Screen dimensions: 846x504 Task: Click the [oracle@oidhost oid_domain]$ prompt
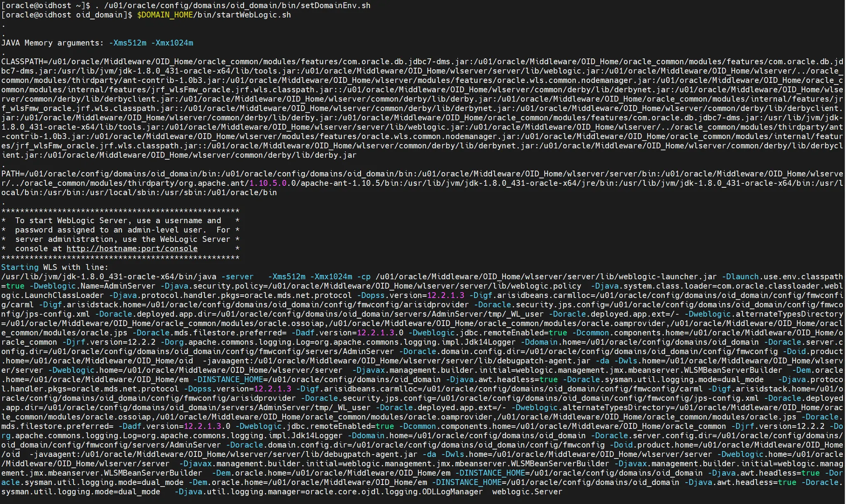(66, 15)
